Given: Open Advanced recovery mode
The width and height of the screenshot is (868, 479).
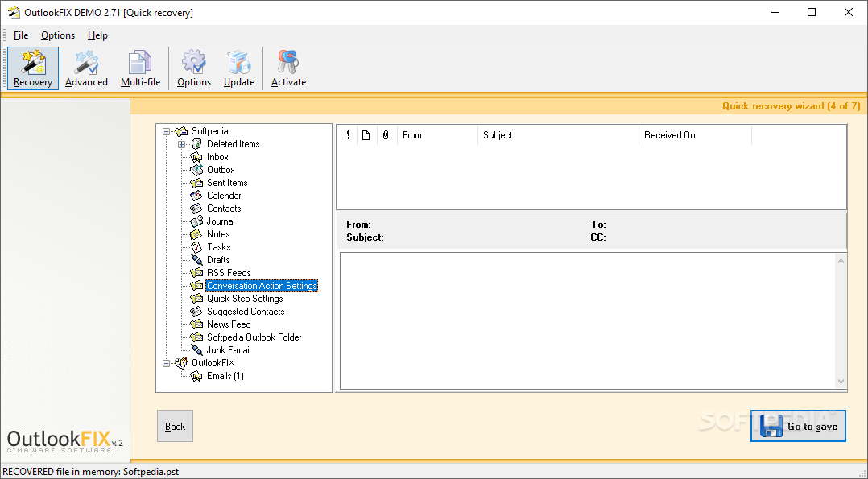Looking at the screenshot, I should tap(86, 68).
